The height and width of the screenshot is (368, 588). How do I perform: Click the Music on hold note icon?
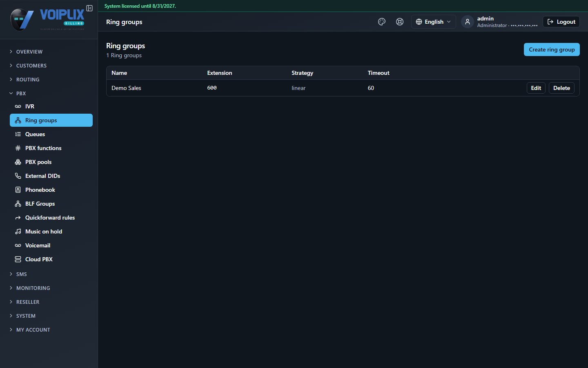(x=18, y=231)
